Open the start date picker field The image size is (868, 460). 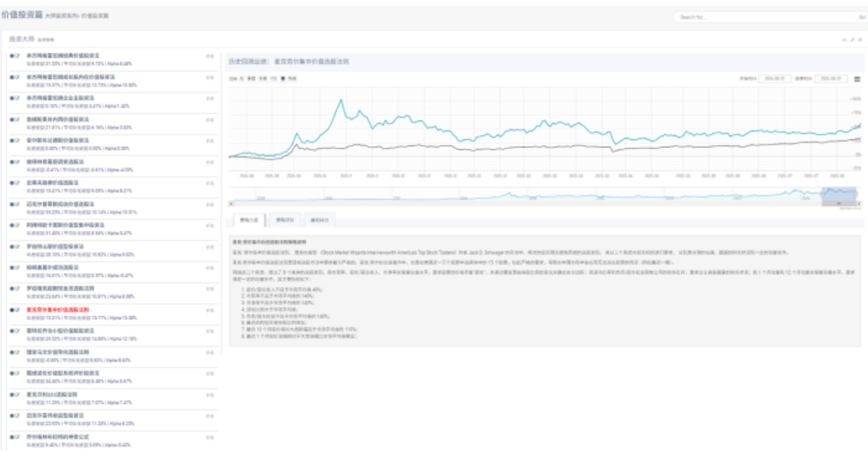(x=773, y=78)
